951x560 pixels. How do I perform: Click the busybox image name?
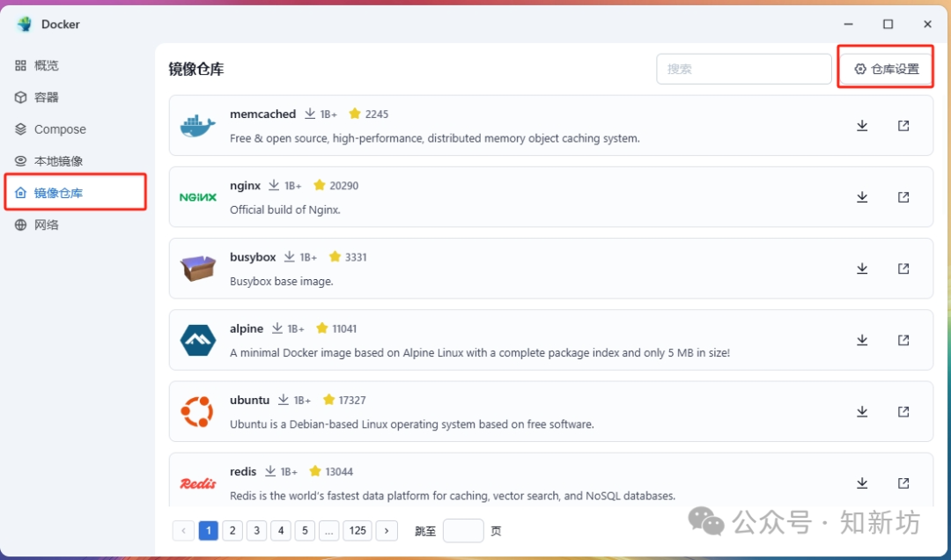tap(253, 257)
